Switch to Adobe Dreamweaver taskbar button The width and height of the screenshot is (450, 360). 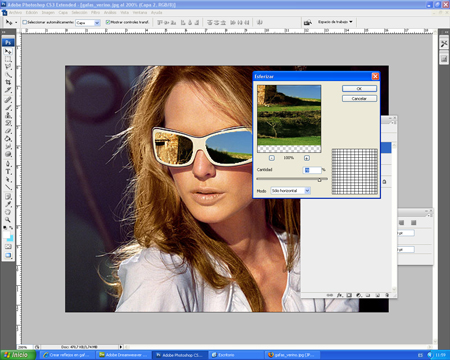coord(123,355)
